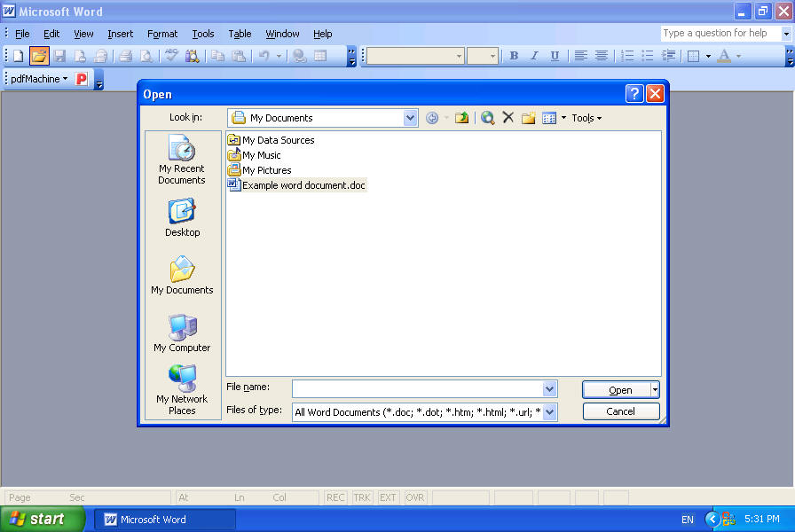795x532 pixels.
Task: Toggle the REC indicator in status bar
Action: [x=335, y=497]
